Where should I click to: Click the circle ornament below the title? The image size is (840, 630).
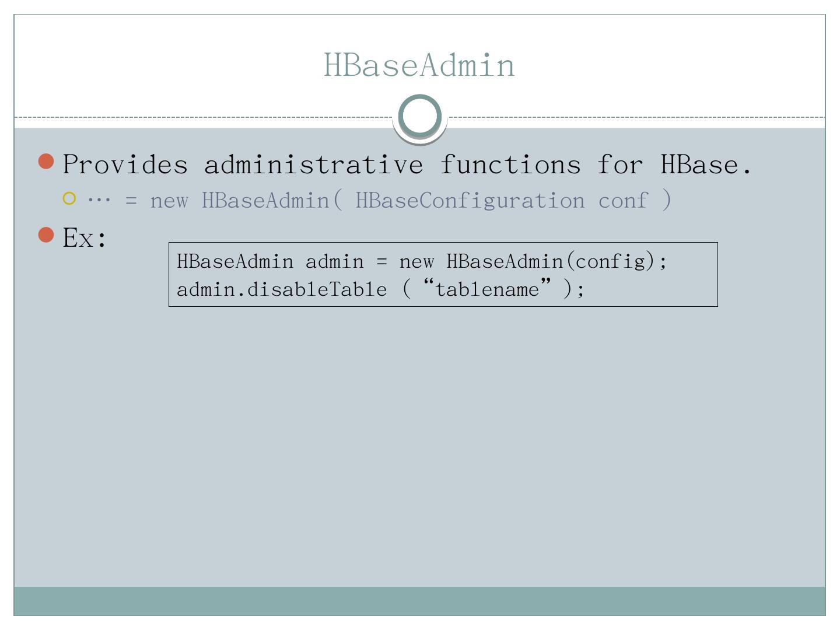420,116
